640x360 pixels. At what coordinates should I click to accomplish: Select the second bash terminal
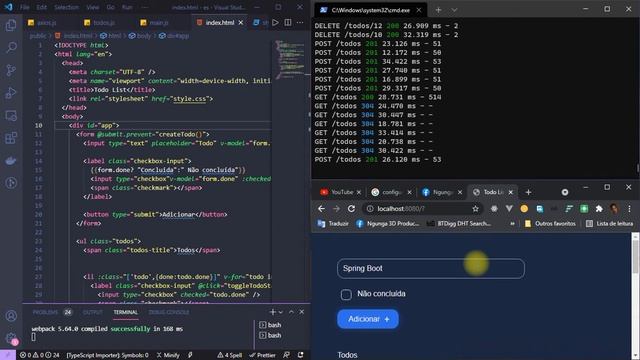[x=270, y=335]
